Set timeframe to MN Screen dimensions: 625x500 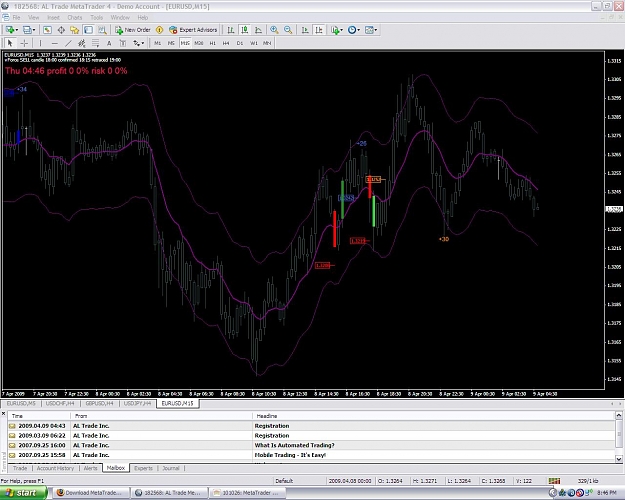267,43
